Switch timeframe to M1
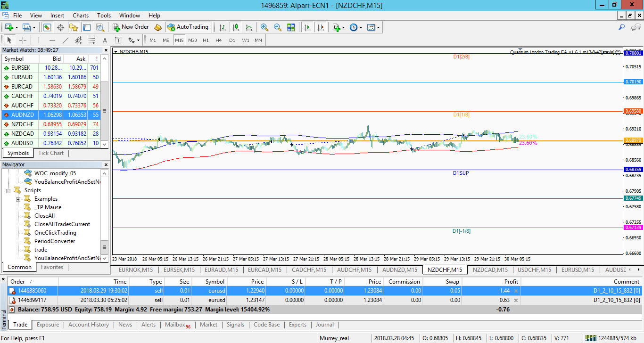 click(153, 40)
